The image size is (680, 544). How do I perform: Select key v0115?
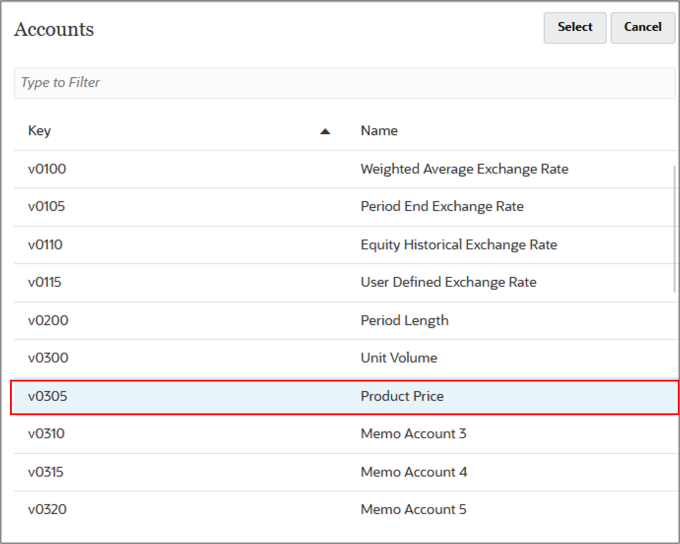click(45, 282)
